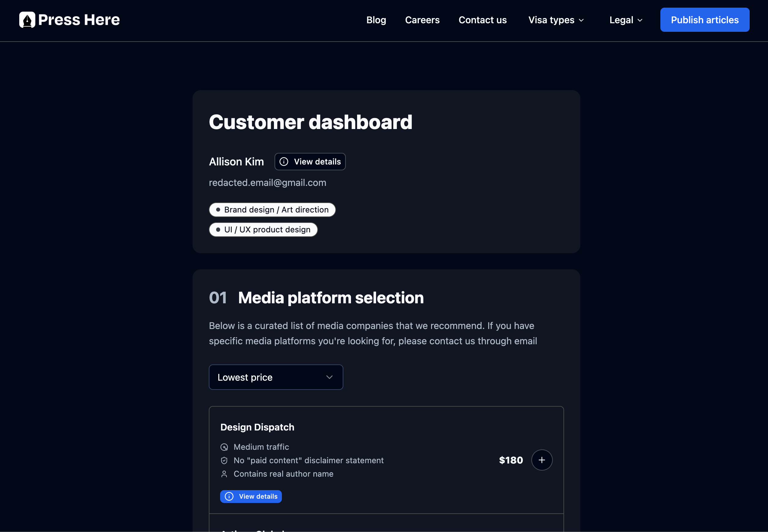
Task: Open the Lowest price sort dropdown
Action: pos(276,377)
